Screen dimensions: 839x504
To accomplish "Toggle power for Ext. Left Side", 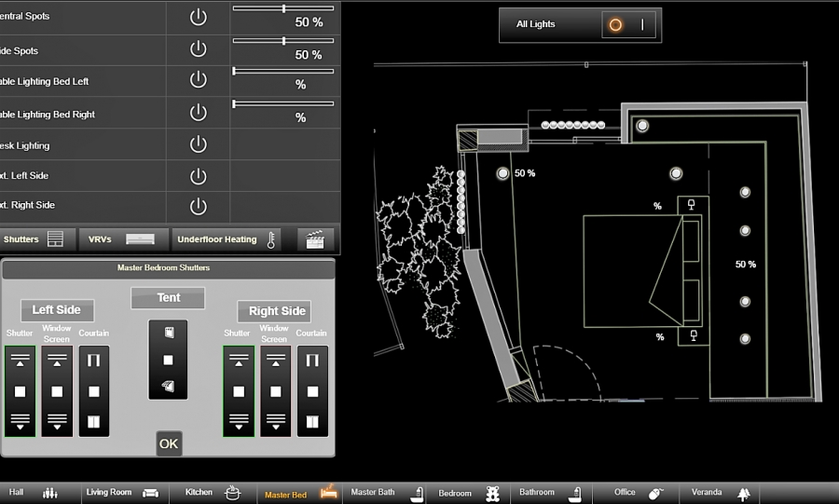I will [x=198, y=176].
